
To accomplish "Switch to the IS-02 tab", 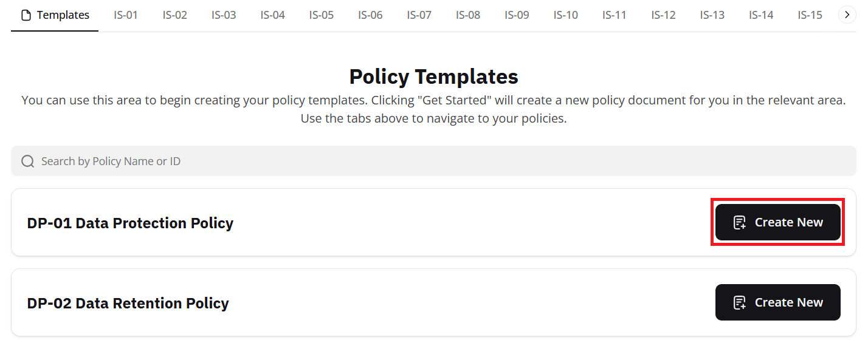I will click(175, 15).
